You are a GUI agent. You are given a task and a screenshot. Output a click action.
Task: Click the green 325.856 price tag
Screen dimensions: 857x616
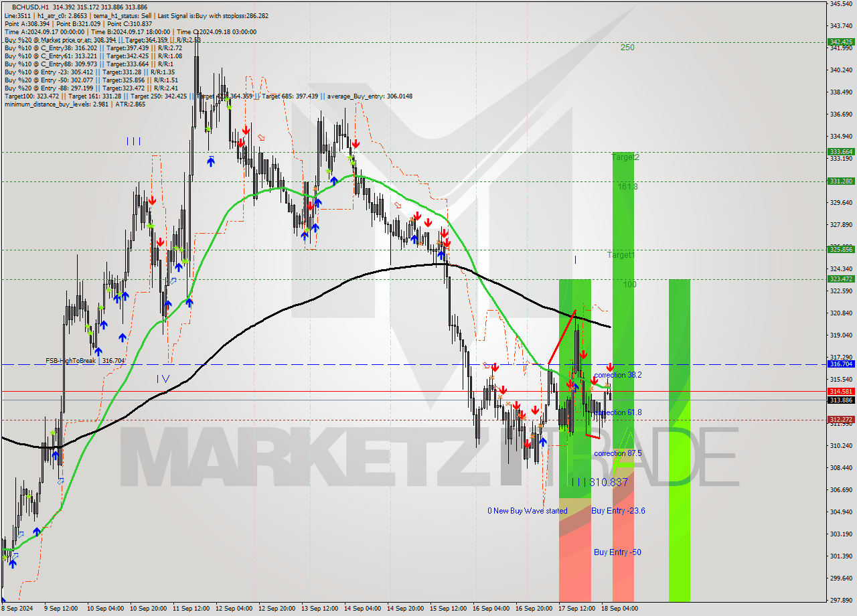(x=841, y=249)
